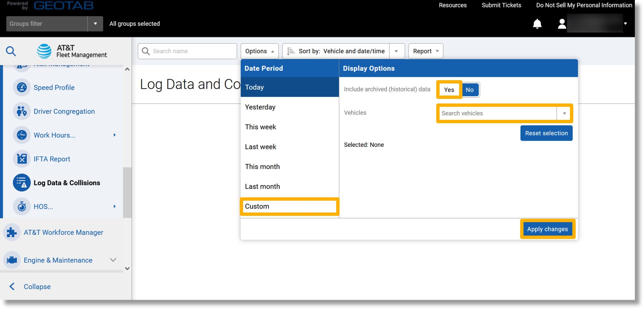Viewport: 644px width, 309px height.
Task: Disable Include archived historical data No
Action: pos(469,90)
